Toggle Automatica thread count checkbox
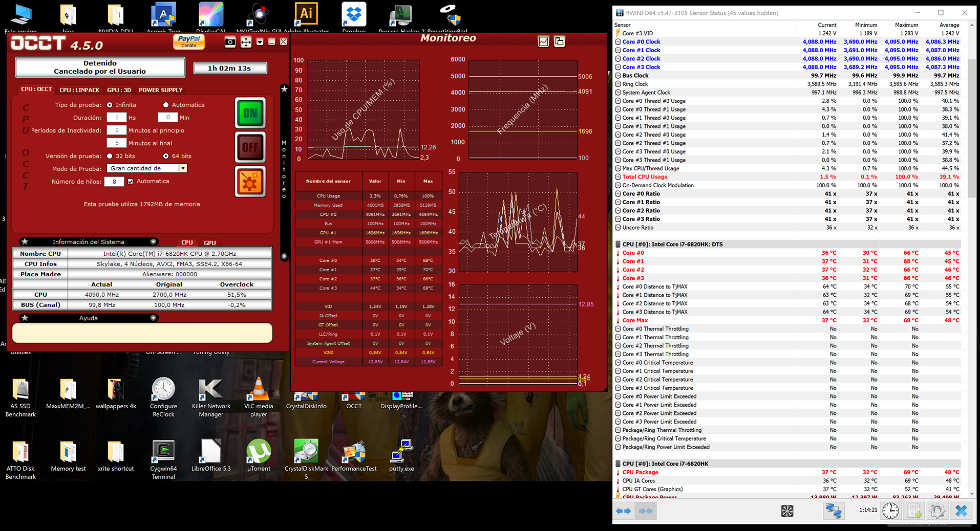 pos(131,181)
